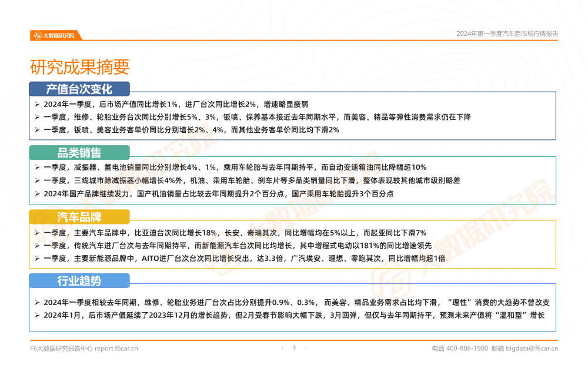Click the bullet arrow before 三线城市除减振器 line
The height and width of the screenshot is (382, 588).
[37, 180]
